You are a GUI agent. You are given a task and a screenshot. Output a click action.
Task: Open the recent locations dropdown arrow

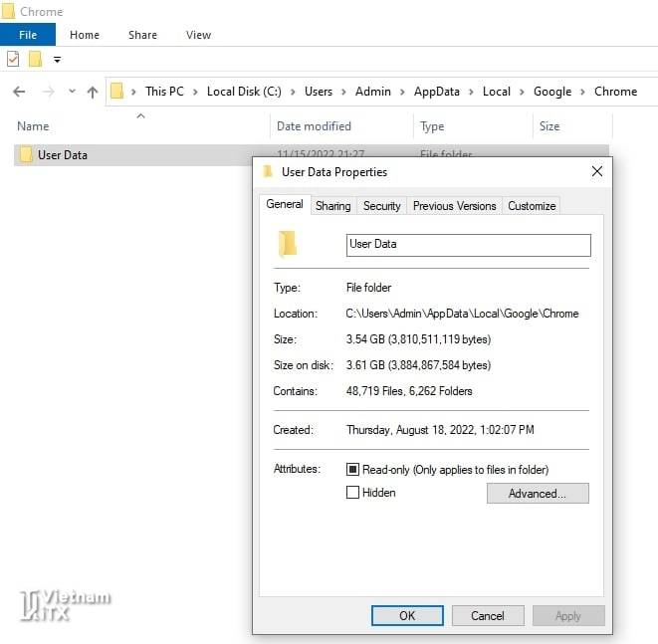[x=72, y=92]
